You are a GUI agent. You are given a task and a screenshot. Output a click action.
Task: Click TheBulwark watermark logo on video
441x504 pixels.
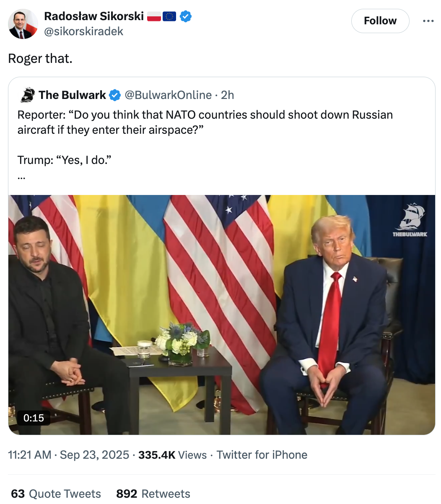pos(410,220)
